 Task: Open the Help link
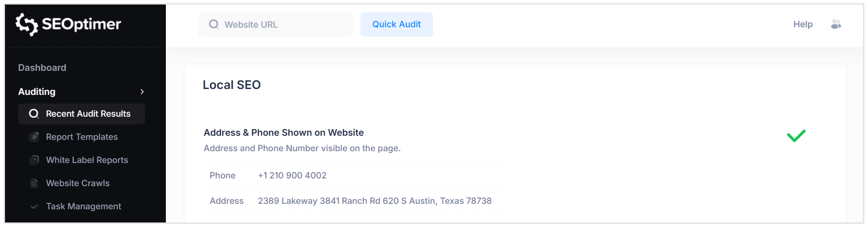[803, 25]
